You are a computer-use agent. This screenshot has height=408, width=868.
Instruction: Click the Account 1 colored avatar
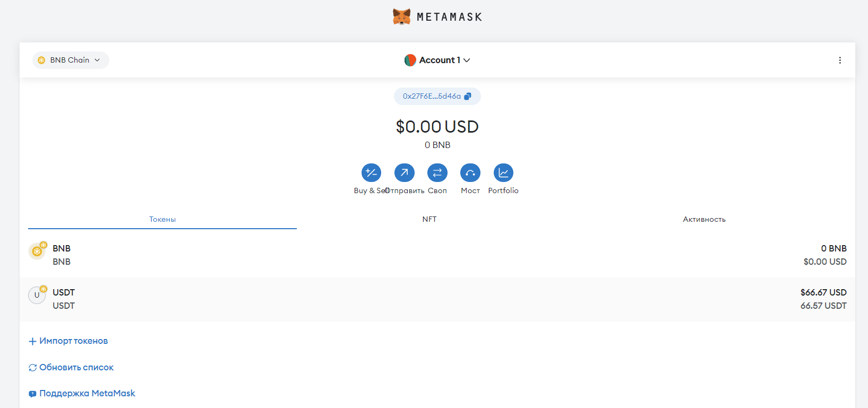click(x=410, y=60)
